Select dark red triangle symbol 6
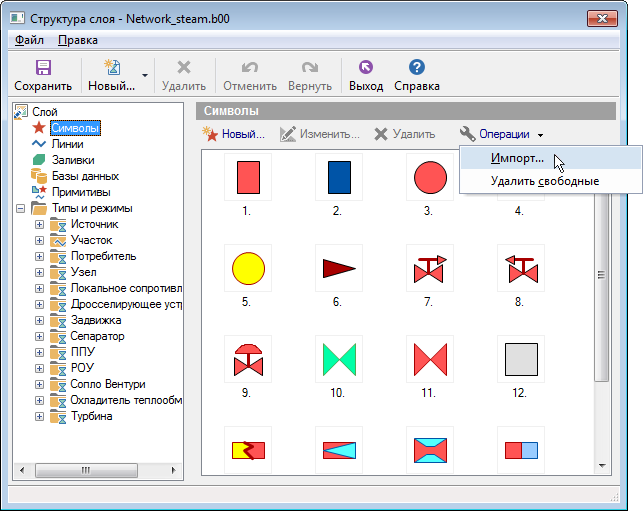643x511 pixels. 338,268
